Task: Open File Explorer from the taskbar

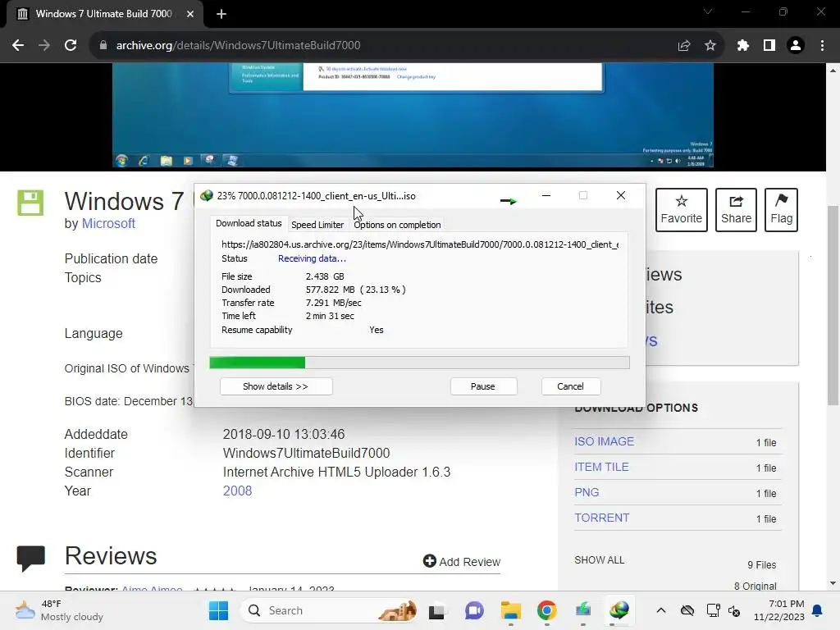Action: coord(510,610)
